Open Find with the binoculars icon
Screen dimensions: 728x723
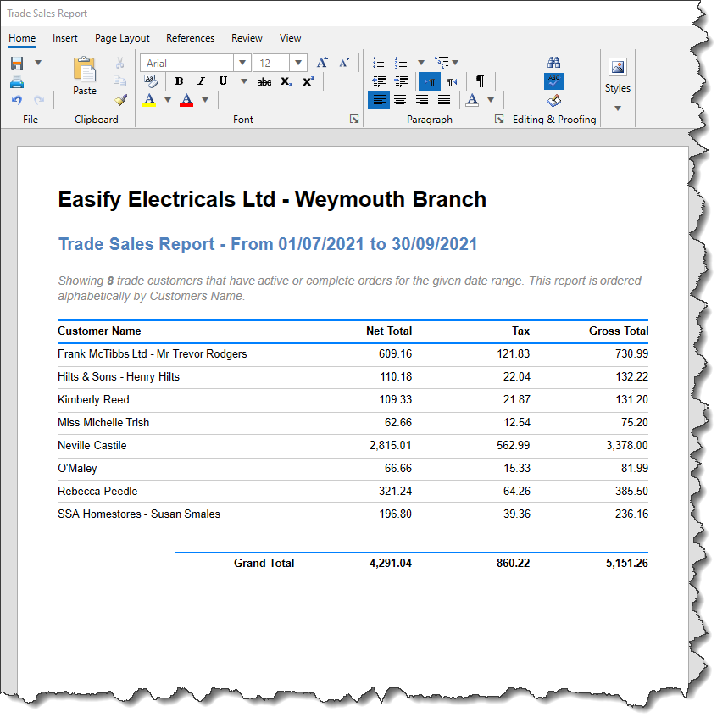pyautogui.click(x=553, y=63)
